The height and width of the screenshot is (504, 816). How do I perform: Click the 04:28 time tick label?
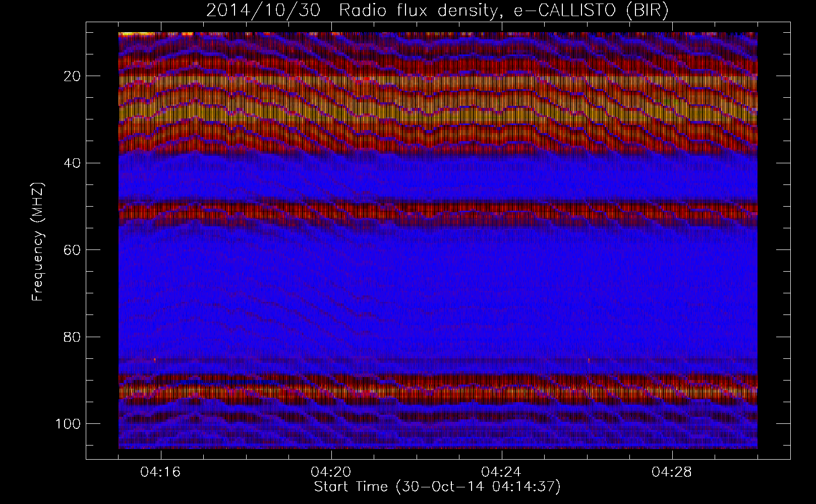point(672,472)
